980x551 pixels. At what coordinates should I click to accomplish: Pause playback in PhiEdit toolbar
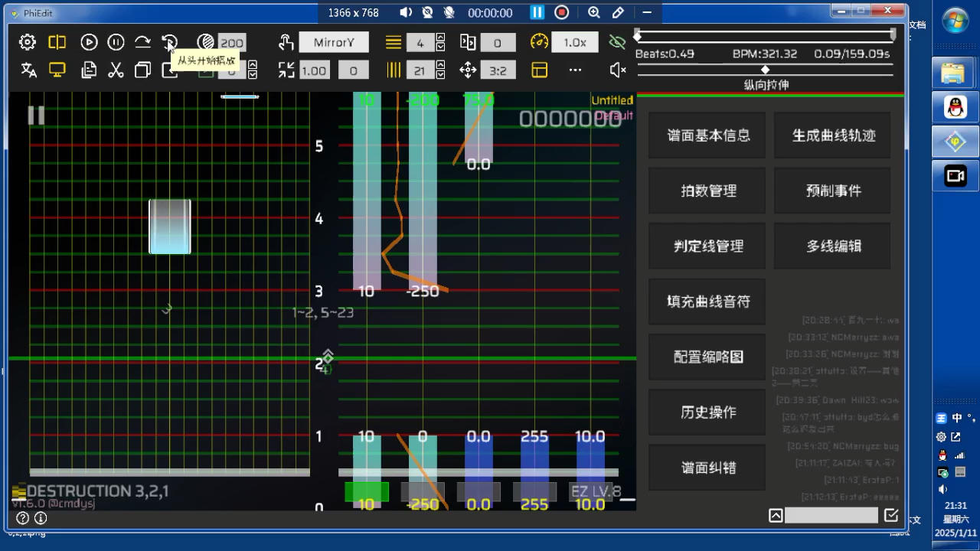click(x=116, y=43)
